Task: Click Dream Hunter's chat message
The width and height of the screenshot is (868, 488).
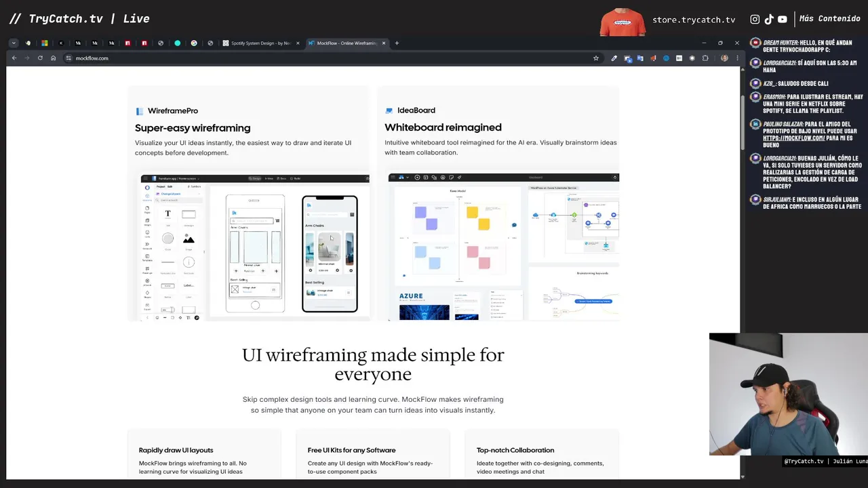Action: tap(807, 45)
